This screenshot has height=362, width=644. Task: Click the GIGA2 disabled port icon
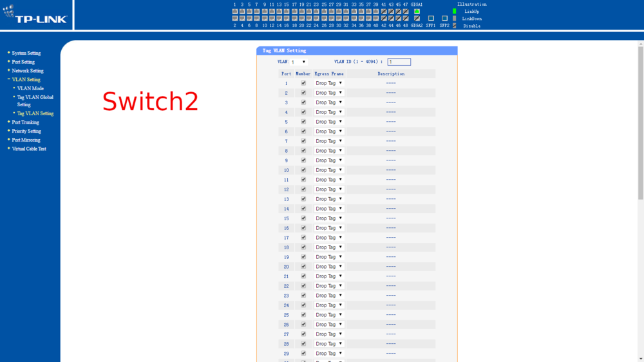(417, 19)
